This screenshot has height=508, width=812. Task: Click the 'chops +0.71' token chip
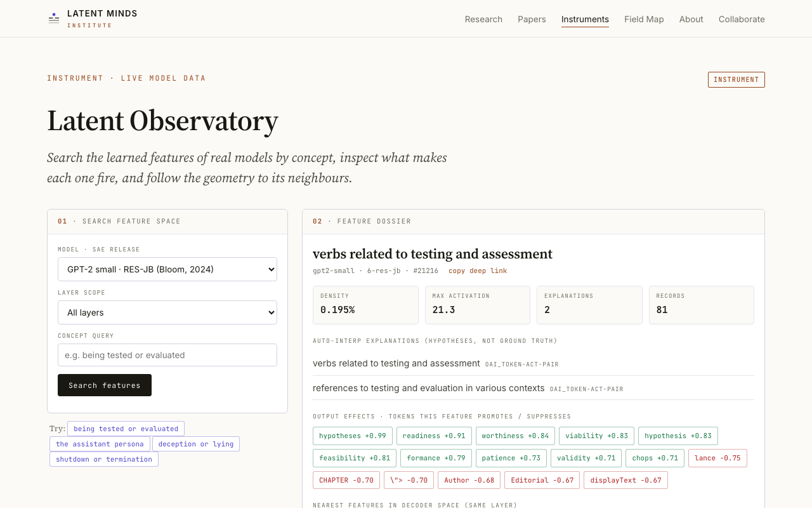coord(655,458)
